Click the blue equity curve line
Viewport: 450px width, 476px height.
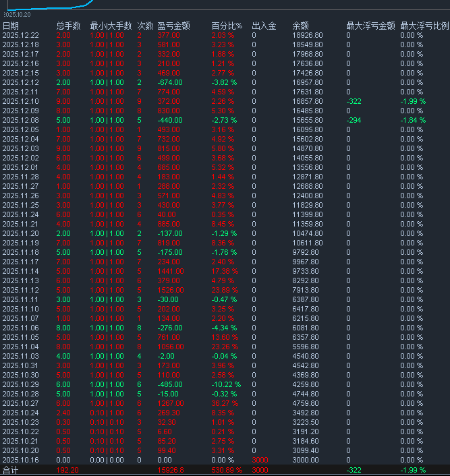coord(81,3)
